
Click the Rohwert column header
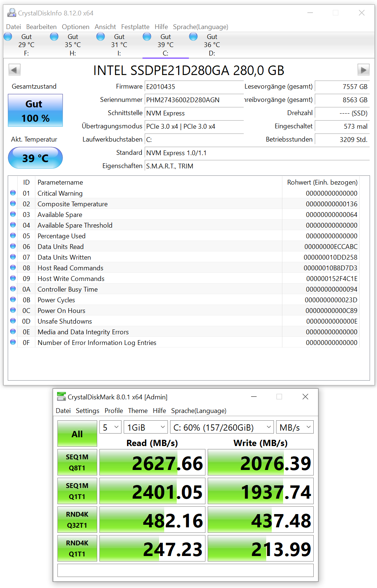point(321,182)
